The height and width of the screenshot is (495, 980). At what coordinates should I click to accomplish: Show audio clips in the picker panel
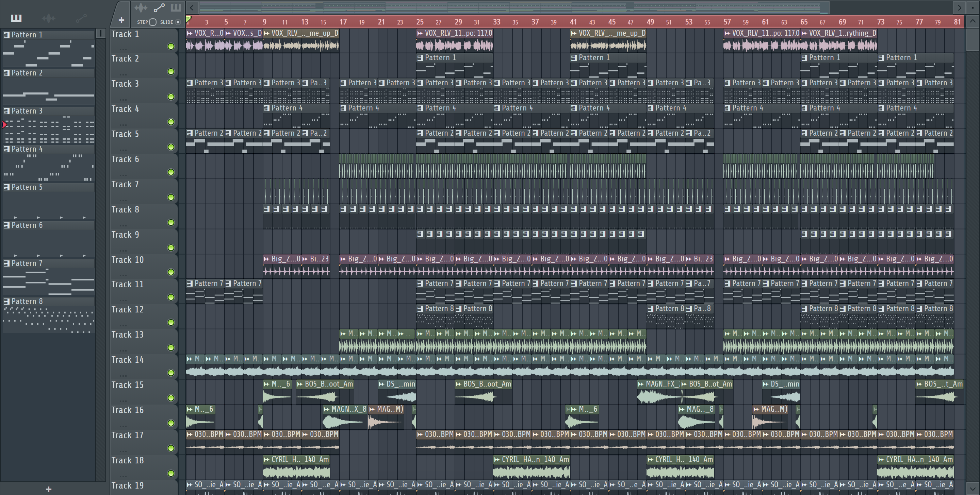[x=48, y=18]
